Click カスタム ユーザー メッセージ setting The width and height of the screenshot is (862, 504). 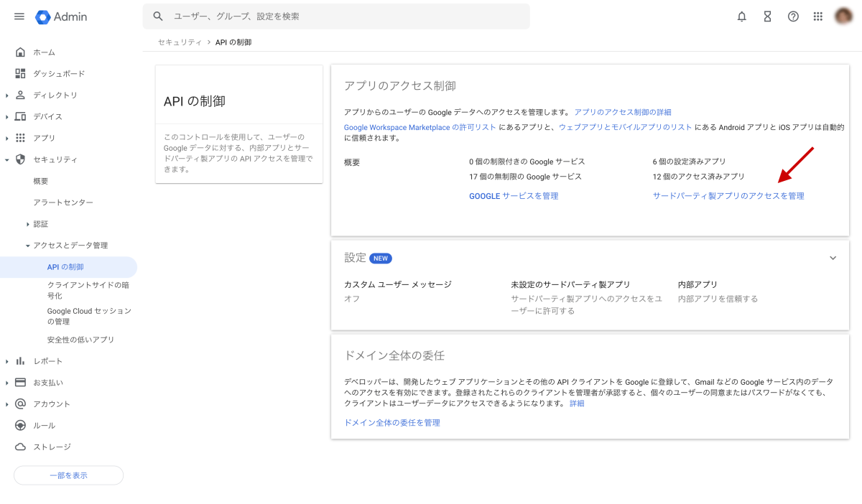(398, 285)
